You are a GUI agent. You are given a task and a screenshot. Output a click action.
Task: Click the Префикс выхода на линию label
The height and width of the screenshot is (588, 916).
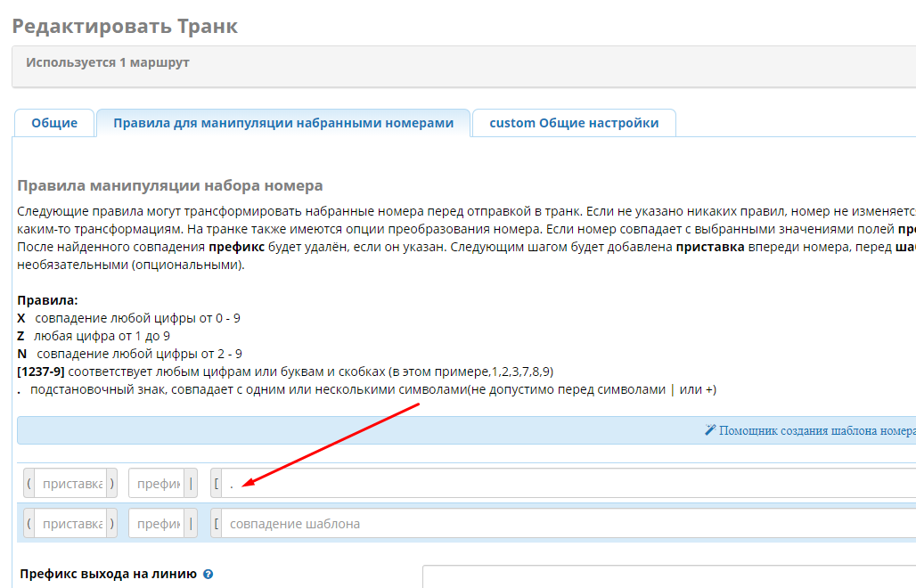point(108,575)
